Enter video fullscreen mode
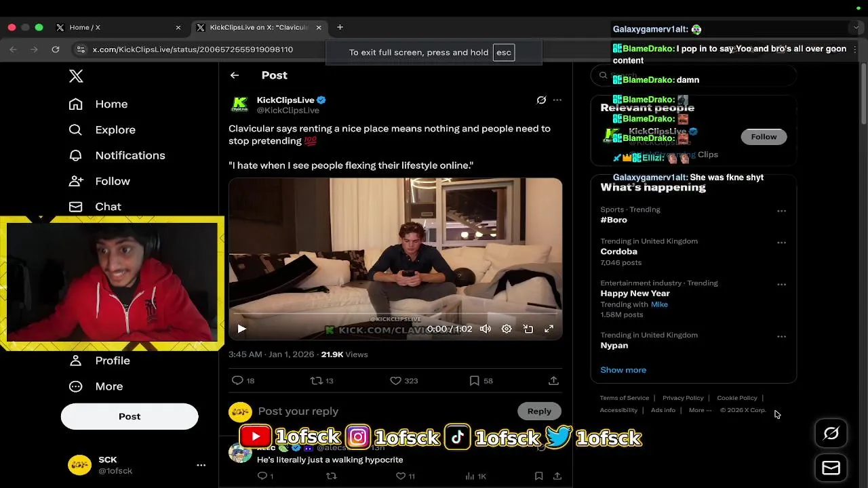Viewport: 868px width, 488px height. click(549, 329)
